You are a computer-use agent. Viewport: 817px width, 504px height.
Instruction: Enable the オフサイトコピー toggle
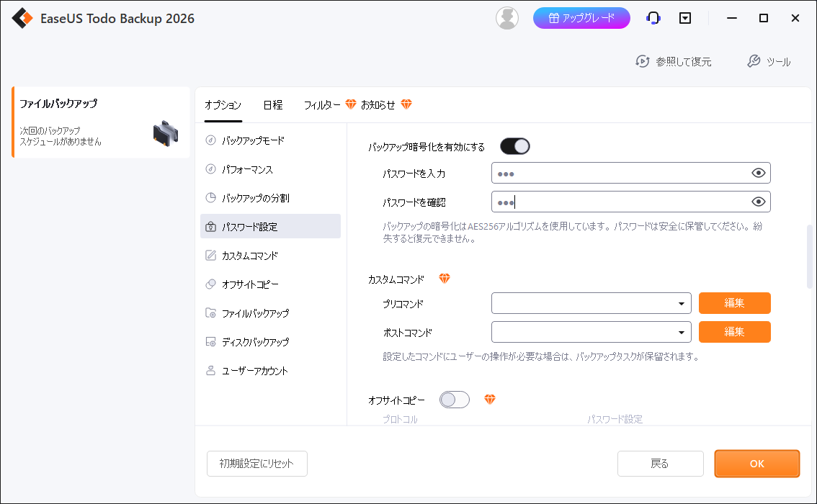pyautogui.click(x=455, y=400)
